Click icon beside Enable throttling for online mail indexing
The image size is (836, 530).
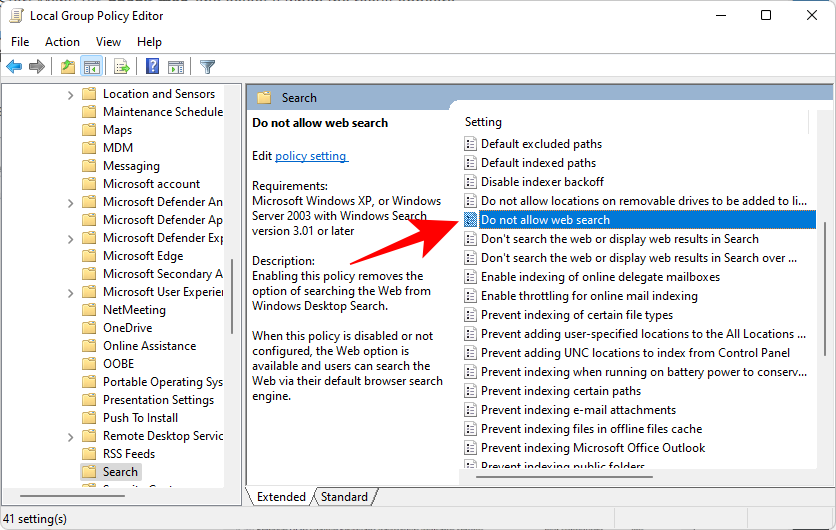pyautogui.click(x=470, y=296)
